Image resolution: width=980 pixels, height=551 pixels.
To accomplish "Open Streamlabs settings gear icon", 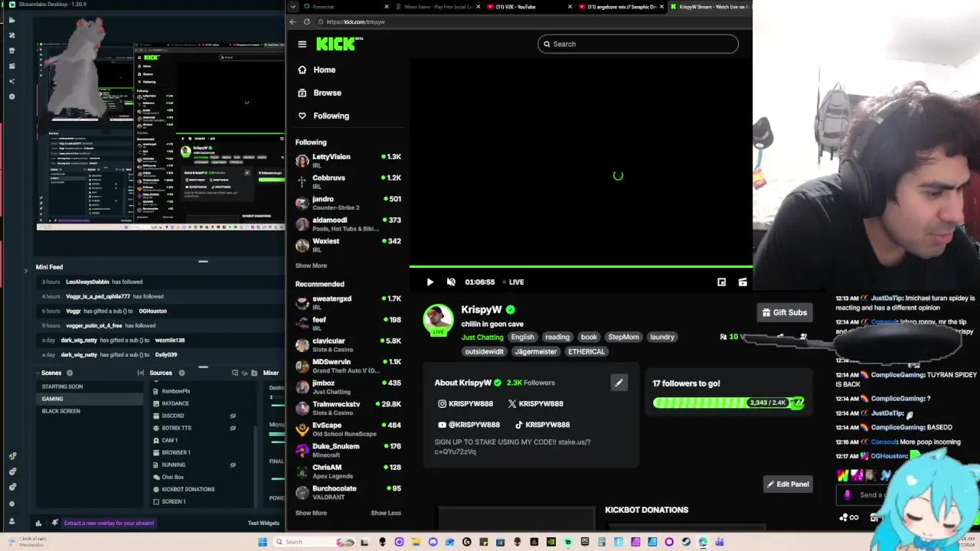I will point(11,503).
